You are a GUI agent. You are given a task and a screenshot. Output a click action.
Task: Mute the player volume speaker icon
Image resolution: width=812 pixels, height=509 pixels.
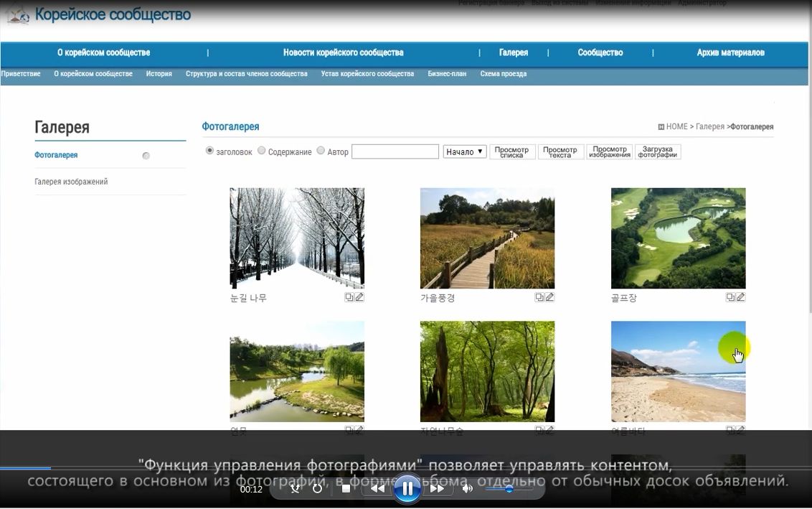click(467, 489)
